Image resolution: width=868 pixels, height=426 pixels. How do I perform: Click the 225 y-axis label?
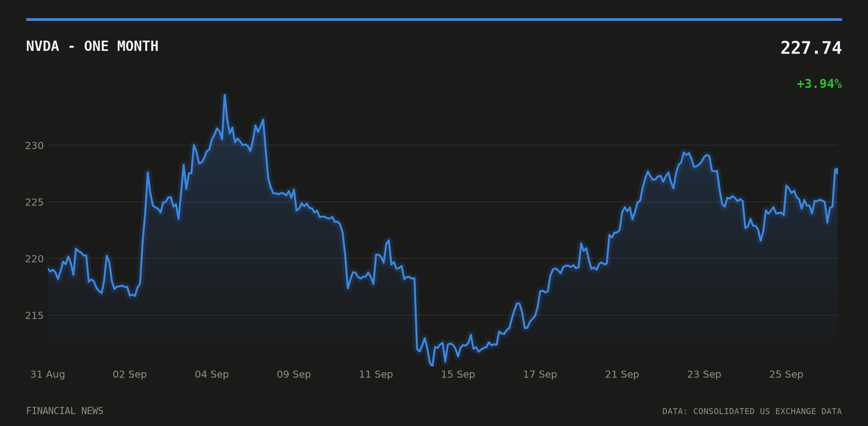tap(34, 202)
